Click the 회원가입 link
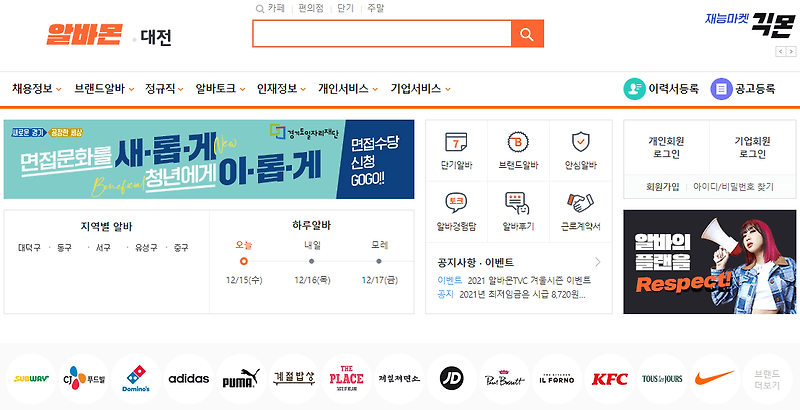Screen dimensions: 800x410 [662, 187]
